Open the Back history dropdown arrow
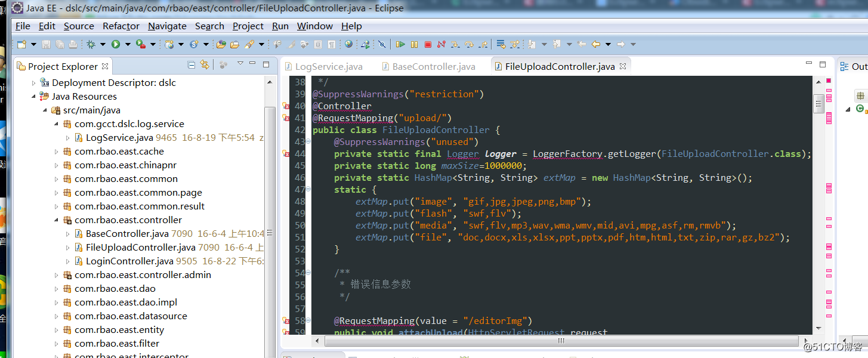 click(x=608, y=44)
